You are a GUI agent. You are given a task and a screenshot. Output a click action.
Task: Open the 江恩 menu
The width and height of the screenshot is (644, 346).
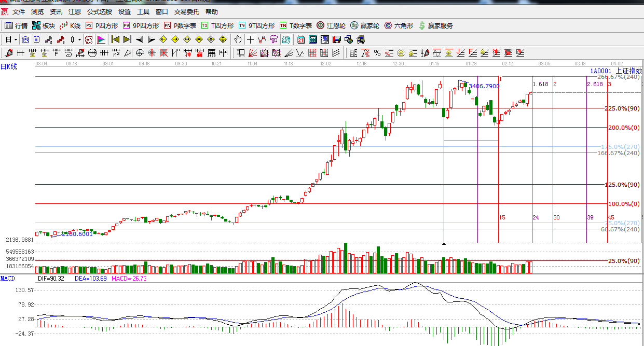(75, 11)
